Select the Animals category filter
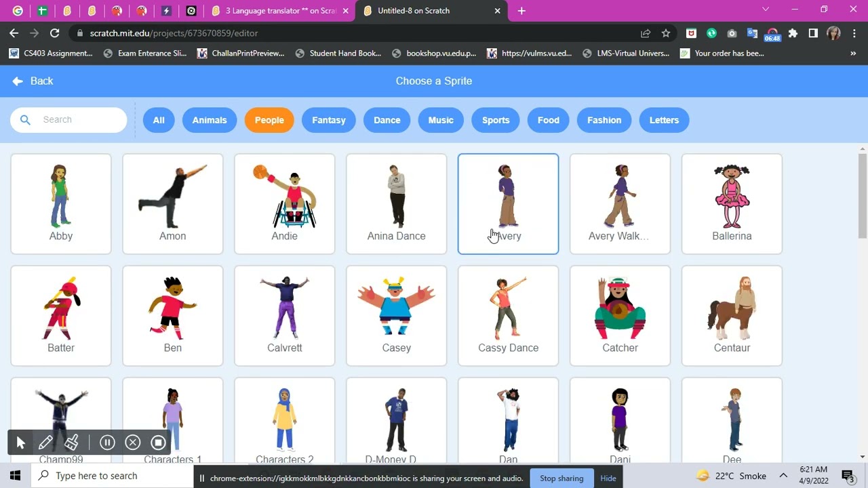Screen dimensions: 868x488 210,120
